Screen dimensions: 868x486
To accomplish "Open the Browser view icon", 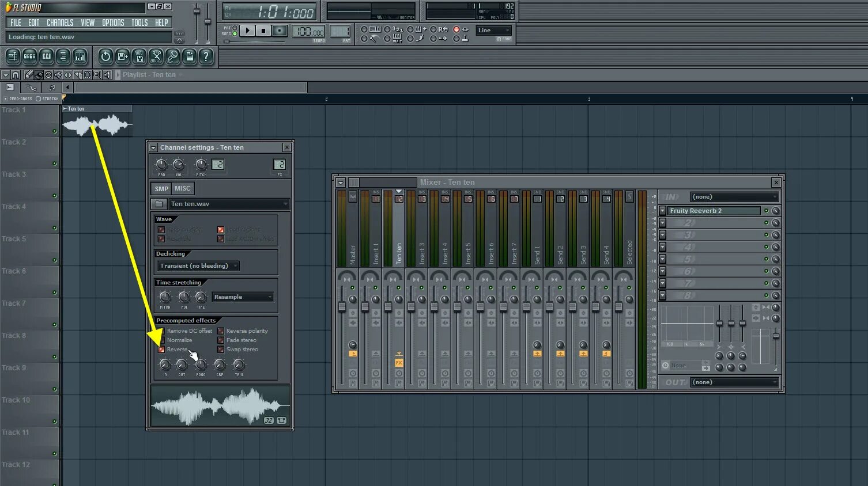I will tap(63, 56).
